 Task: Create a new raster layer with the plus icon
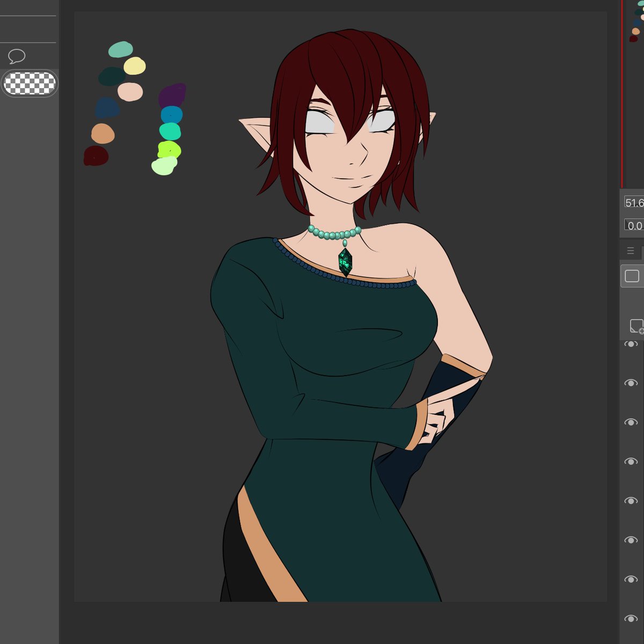pyautogui.click(x=636, y=326)
